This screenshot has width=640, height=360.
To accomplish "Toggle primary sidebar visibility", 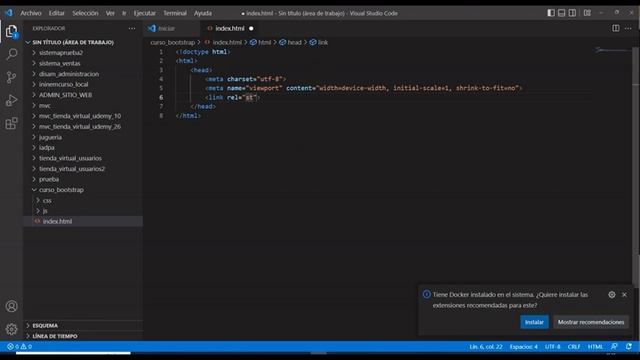I will (x=551, y=13).
